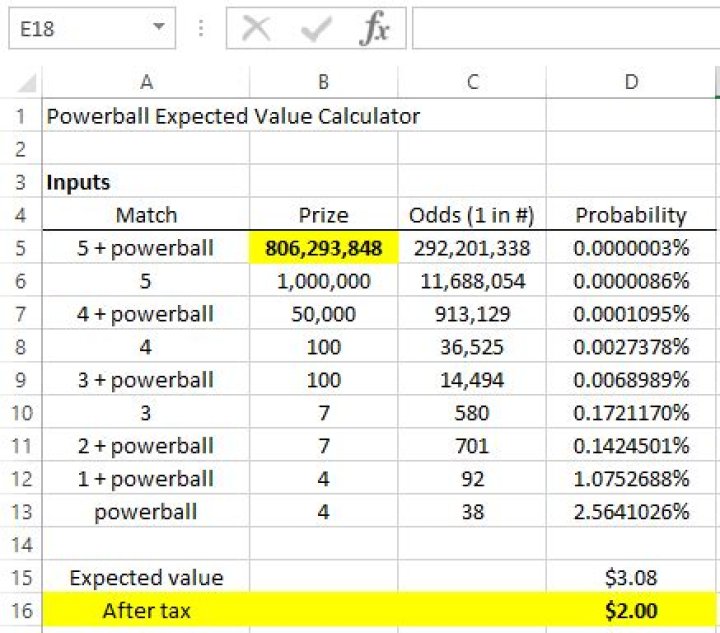Viewport: 720px width, 633px height.
Task: Click the 'Probability' header cell
Action: point(631,215)
